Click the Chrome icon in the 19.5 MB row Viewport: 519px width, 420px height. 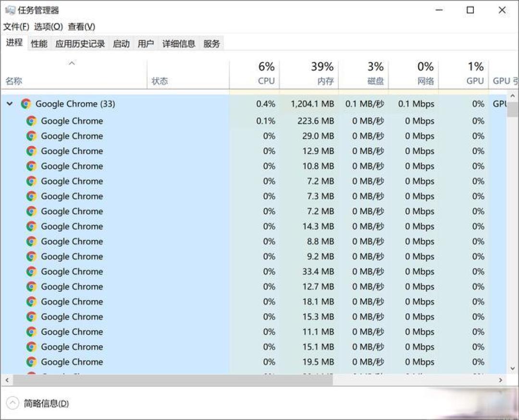[x=31, y=362]
